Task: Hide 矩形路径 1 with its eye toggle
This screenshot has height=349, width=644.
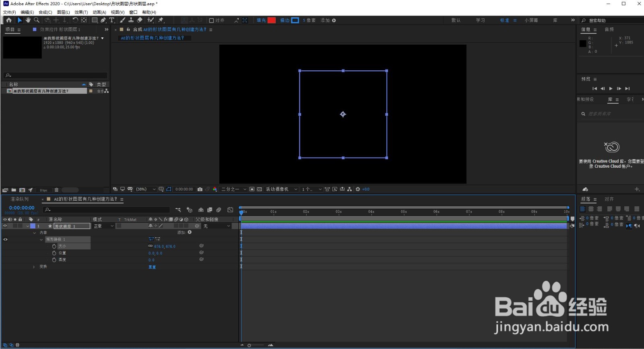Action: [5, 239]
